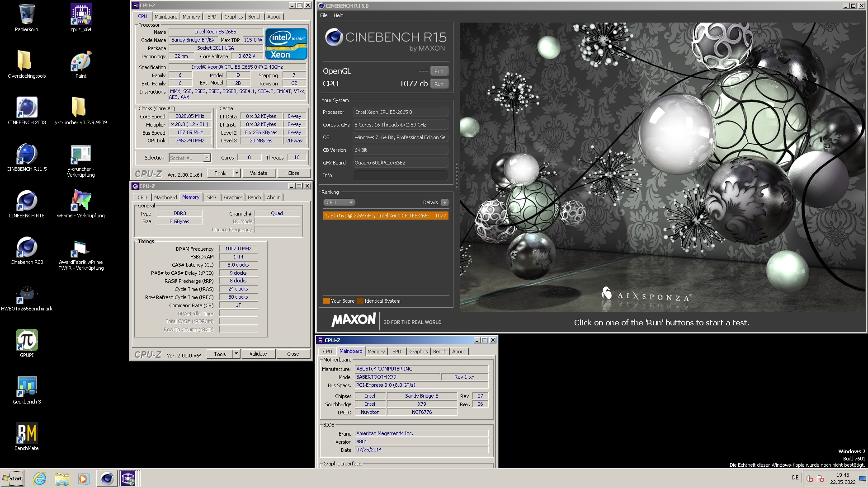Click the Intel Xeon inside logo
868x488 pixels.
click(286, 44)
